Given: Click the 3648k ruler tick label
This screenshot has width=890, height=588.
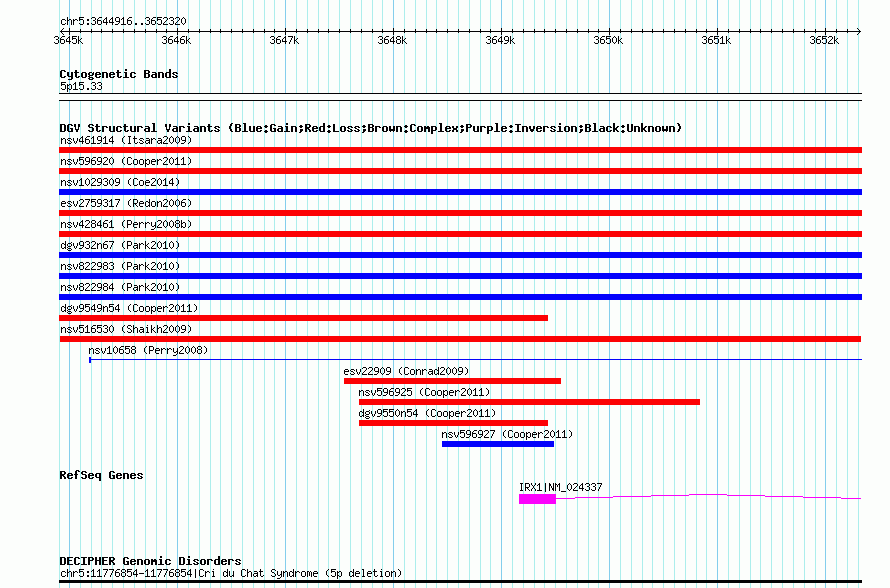Looking at the screenshot, I should coord(392,40).
